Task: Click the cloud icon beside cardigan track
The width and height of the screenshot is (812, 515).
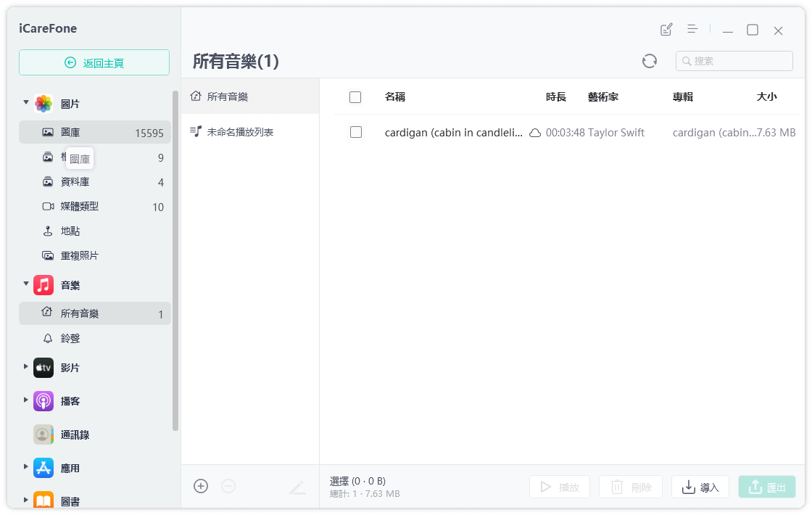Action: click(535, 133)
